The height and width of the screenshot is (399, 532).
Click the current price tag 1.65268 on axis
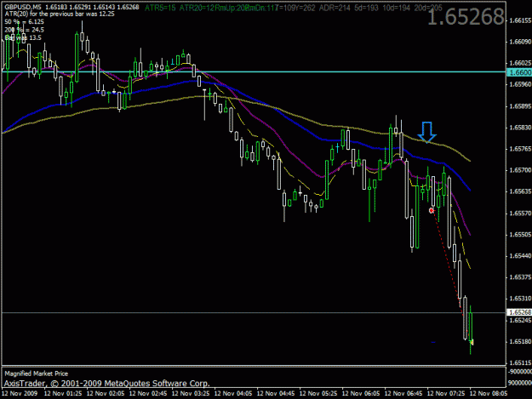[x=519, y=312]
